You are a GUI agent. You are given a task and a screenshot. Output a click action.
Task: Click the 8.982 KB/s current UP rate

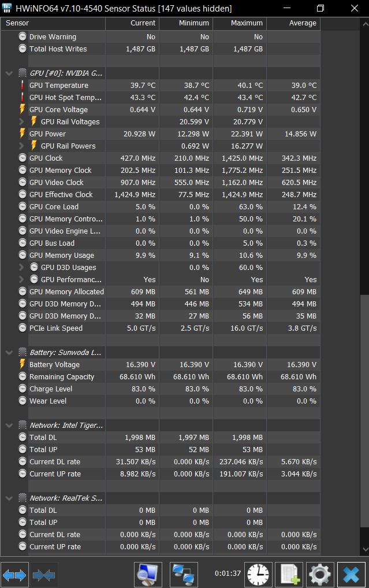click(x=138, y=474)
